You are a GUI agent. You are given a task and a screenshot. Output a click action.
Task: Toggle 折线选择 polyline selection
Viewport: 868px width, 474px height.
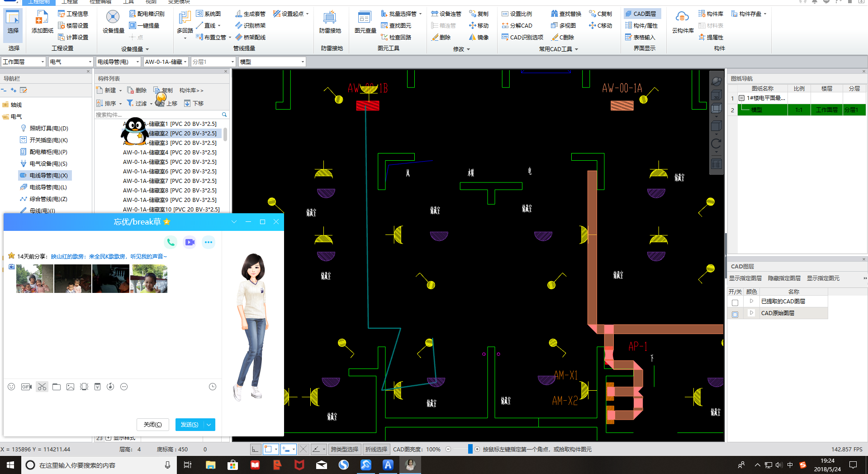pyautogui.click(x=376, y=449)
